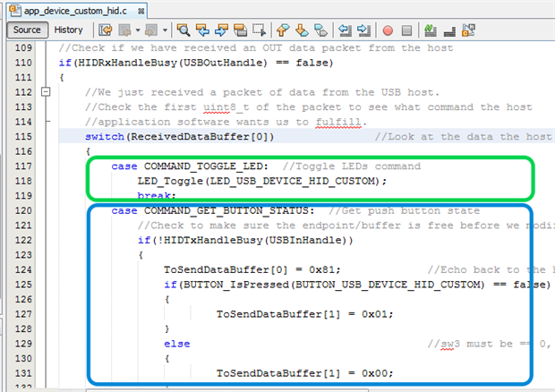Toggle rectangular selection icon

pyautogui.click(x=260, y=30)
